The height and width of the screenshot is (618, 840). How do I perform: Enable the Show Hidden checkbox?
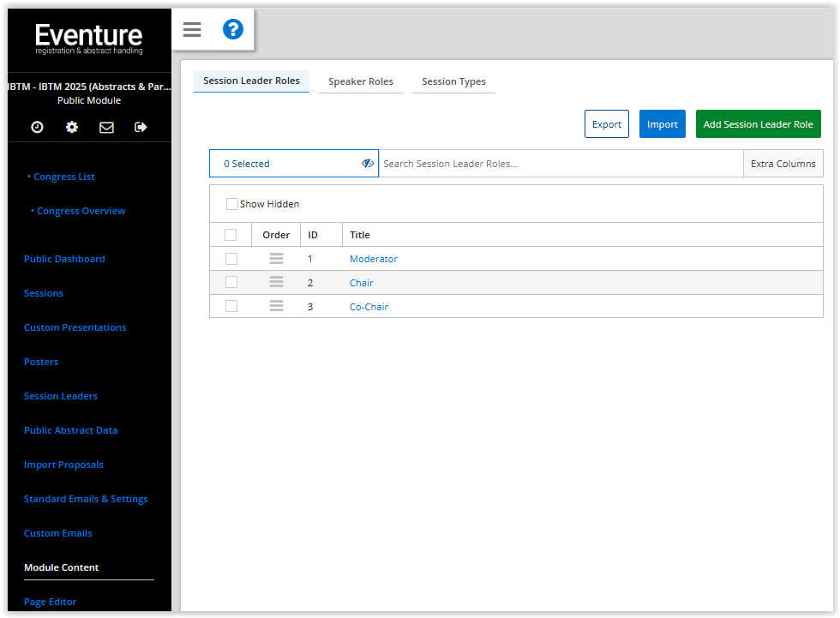(x=232, y=204)
